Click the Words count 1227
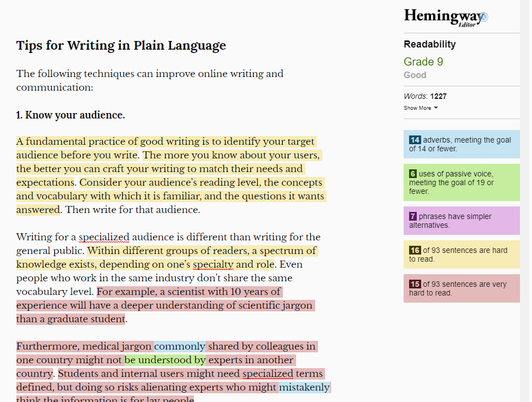This screenshot has height=402, width=532. pyautogui.click(x=425, y=96)
